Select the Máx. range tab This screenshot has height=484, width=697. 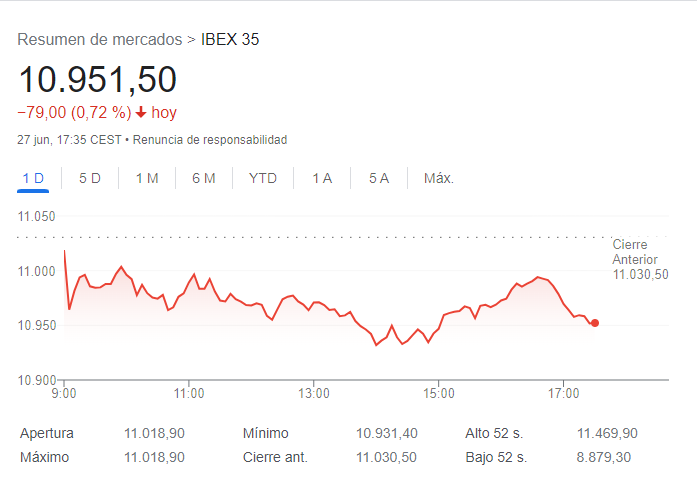point(439,178)
